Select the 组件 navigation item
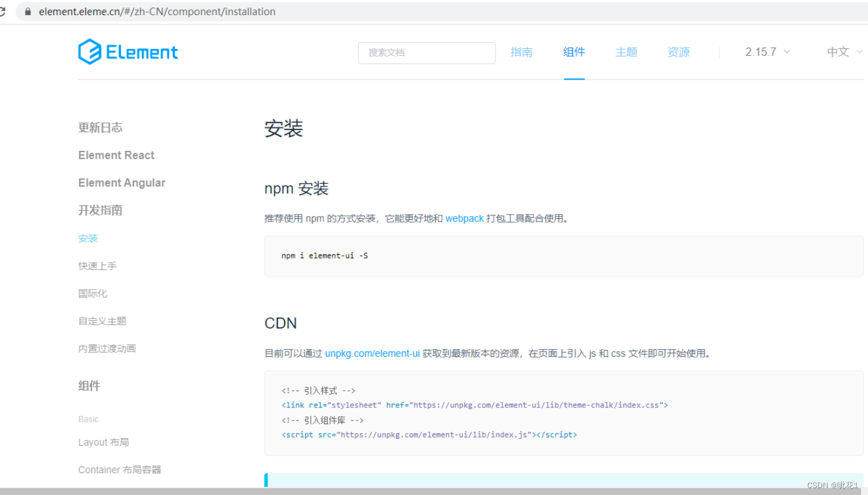This screenshot has width=868, height=495. (x=574, y=52)
